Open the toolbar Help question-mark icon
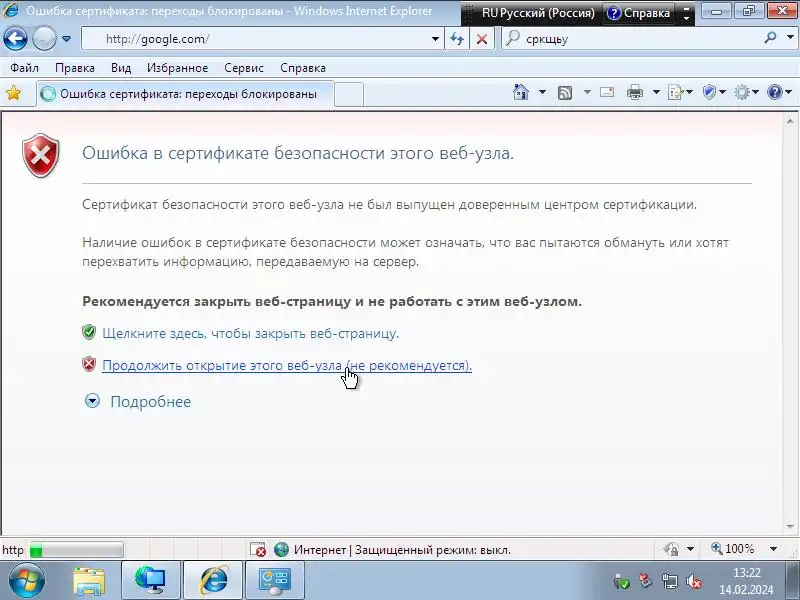The image size is (800, 600). click(x=779, y=92)
